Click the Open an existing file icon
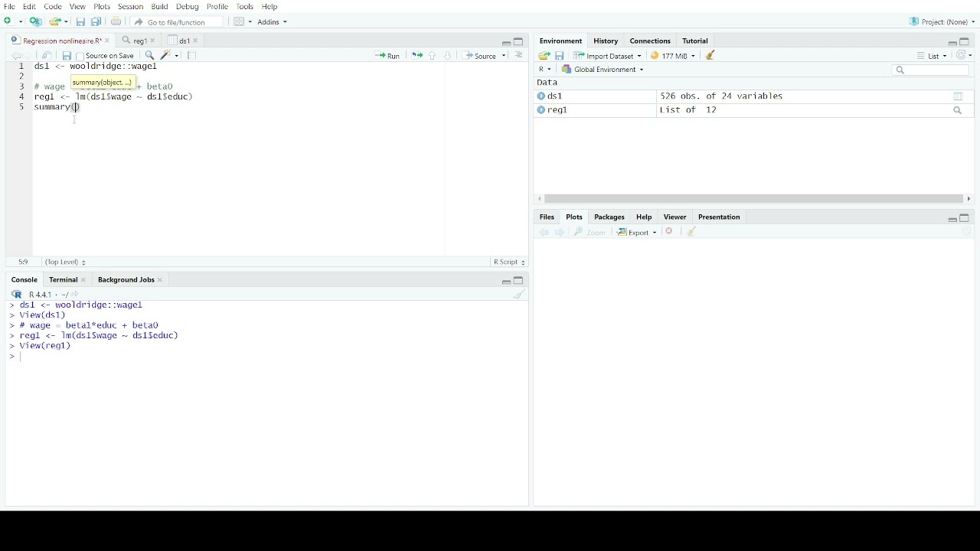 coord(55,21)
